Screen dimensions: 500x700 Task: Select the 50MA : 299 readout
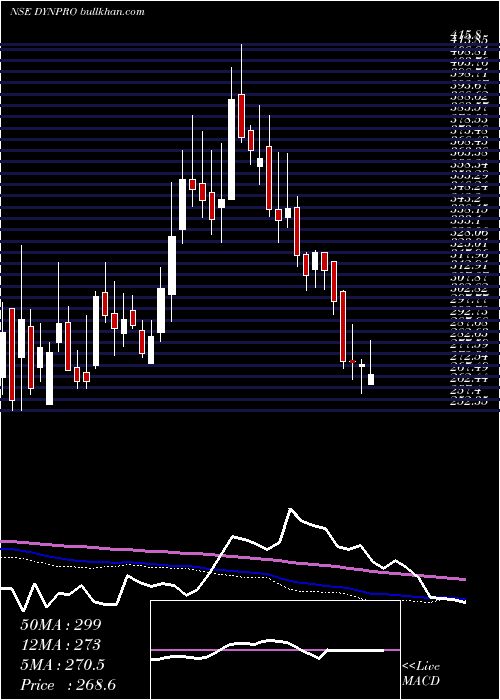click(61, 625)
